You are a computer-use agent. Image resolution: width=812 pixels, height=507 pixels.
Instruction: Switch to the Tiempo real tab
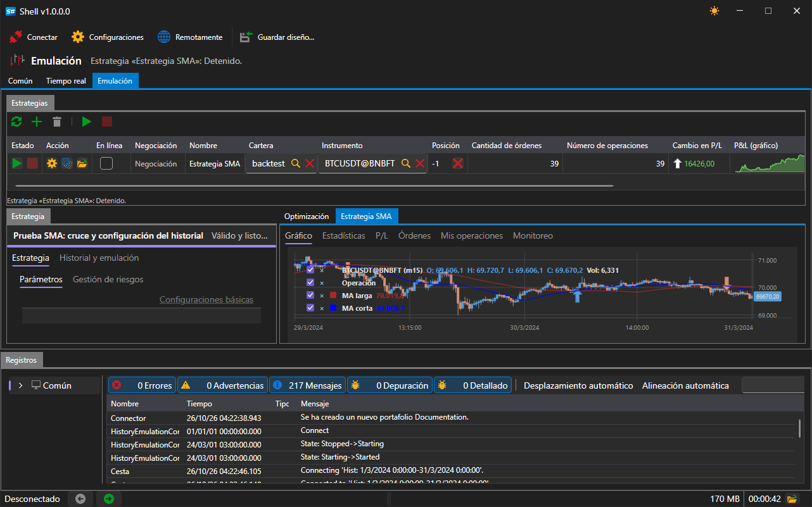point(66,81)
